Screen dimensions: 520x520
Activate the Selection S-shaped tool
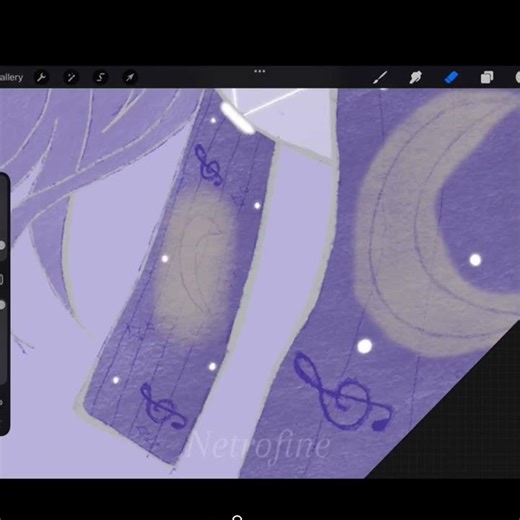click(x=100, y=77)
